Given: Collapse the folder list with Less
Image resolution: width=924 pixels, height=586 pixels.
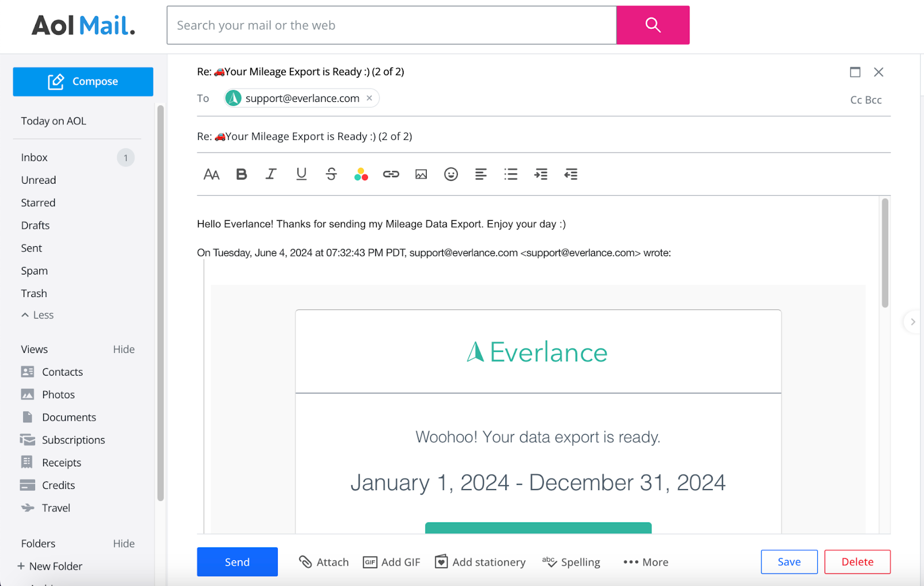Looking at the screenshot, I should tap(38, 315).
